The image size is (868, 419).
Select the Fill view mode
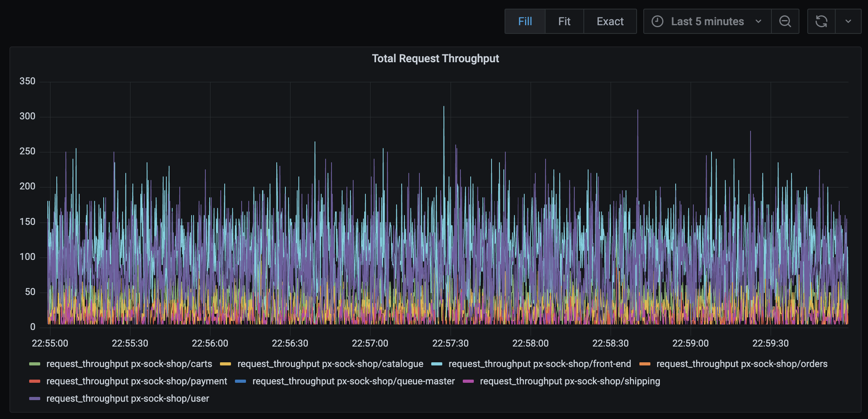(x=525, y=21)
